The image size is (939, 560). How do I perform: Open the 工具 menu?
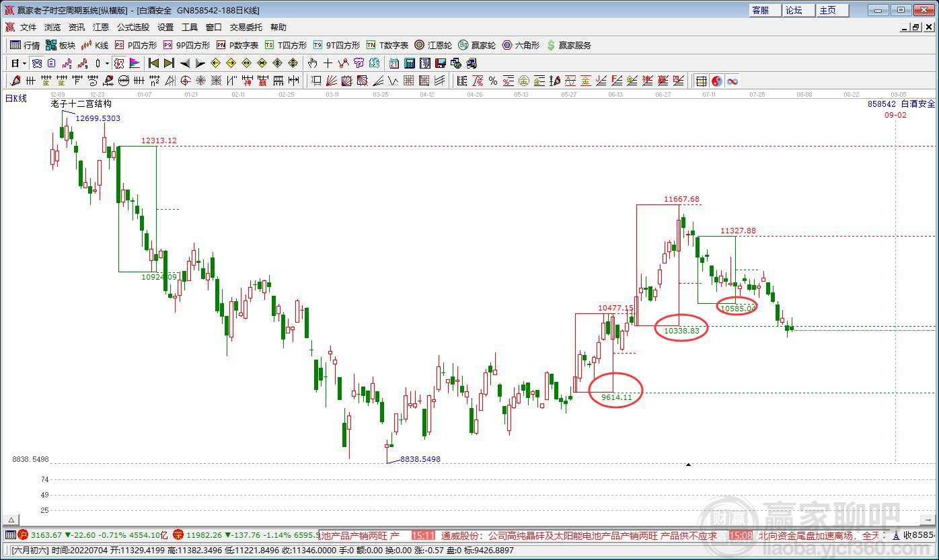(190, 28)
